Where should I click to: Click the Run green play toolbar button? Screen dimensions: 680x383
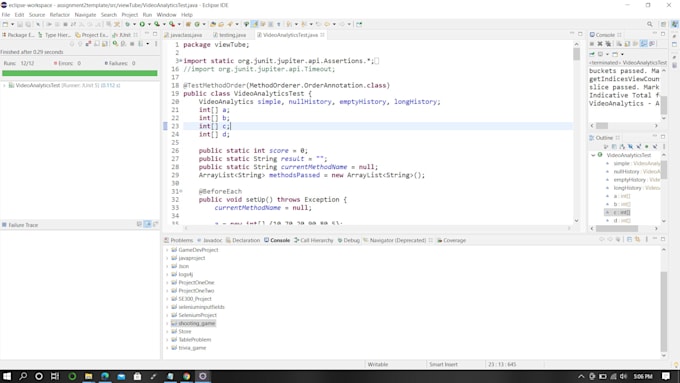(x=142, y=24)
